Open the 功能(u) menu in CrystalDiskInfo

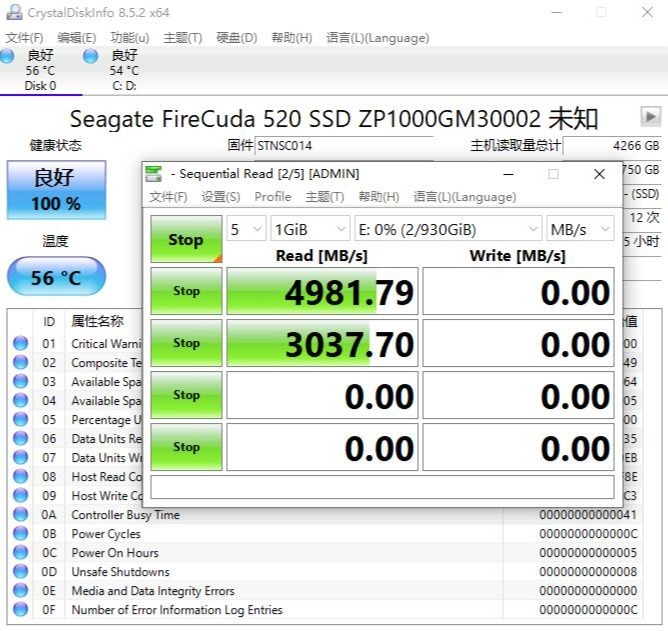130,38
